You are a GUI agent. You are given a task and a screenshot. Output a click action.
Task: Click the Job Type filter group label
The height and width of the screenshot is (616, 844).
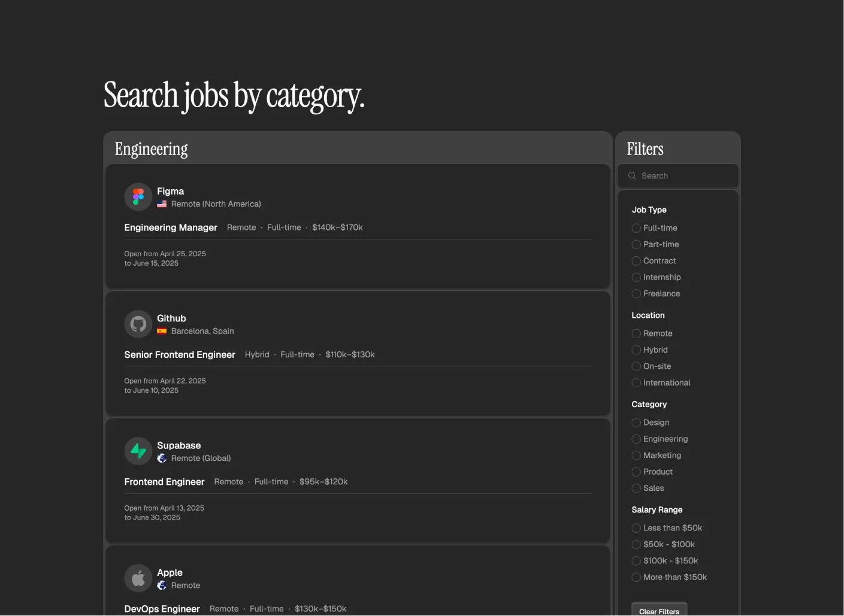tap(649, 210)
